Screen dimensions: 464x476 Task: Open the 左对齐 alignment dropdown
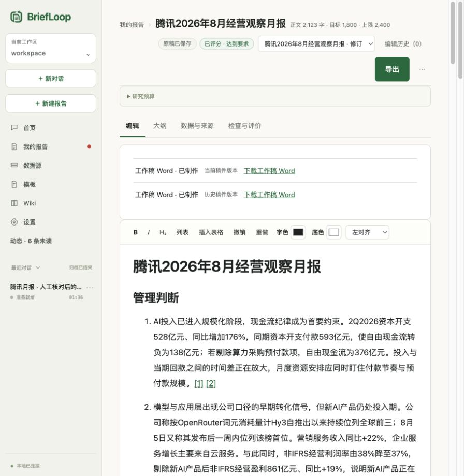coord(367,232)
